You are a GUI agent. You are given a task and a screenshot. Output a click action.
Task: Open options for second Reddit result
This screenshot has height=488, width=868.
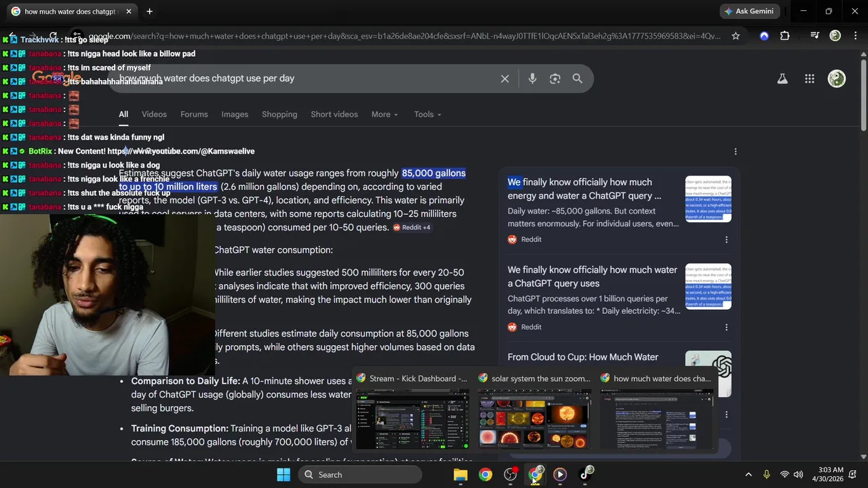(x=726, y=327)
